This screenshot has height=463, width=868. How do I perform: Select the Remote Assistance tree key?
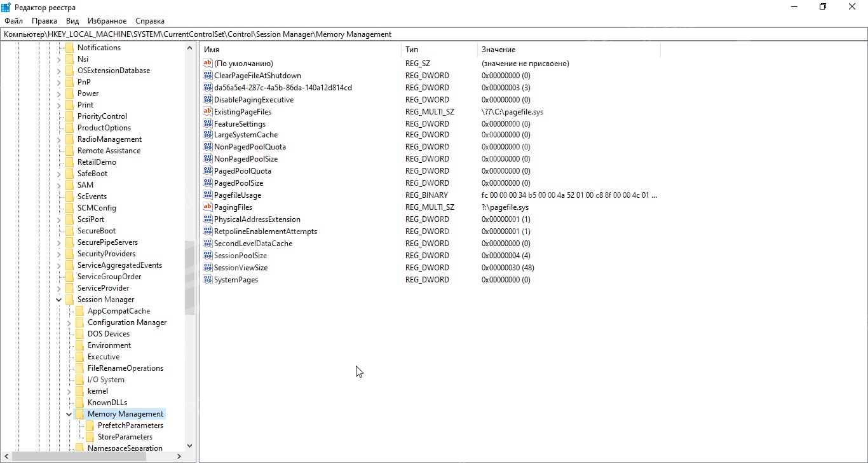[109, 151]
